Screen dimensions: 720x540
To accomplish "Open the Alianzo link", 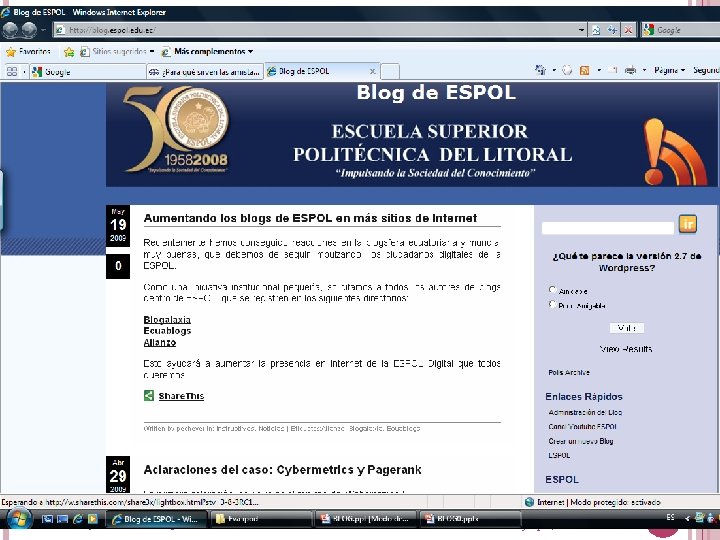I will click(160, 343).
